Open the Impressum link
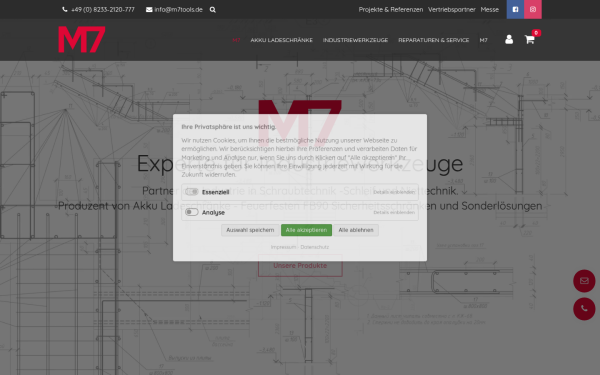This screenshot has width=600, height=375. point(283,247)
